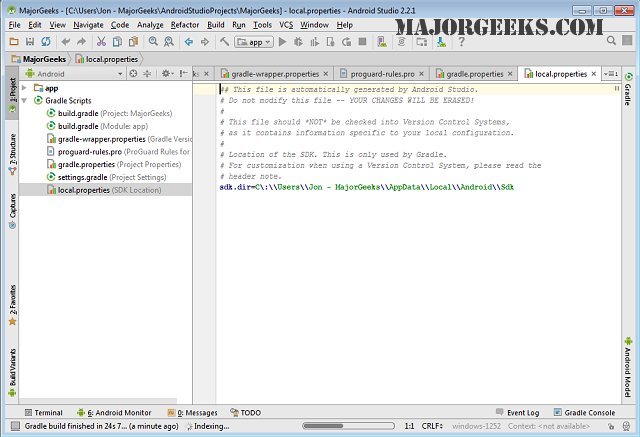Image resolution: width=640 pixels, height=437 pixels.
Task: Open the SDK Manager download icon
Action: point(441,42)
